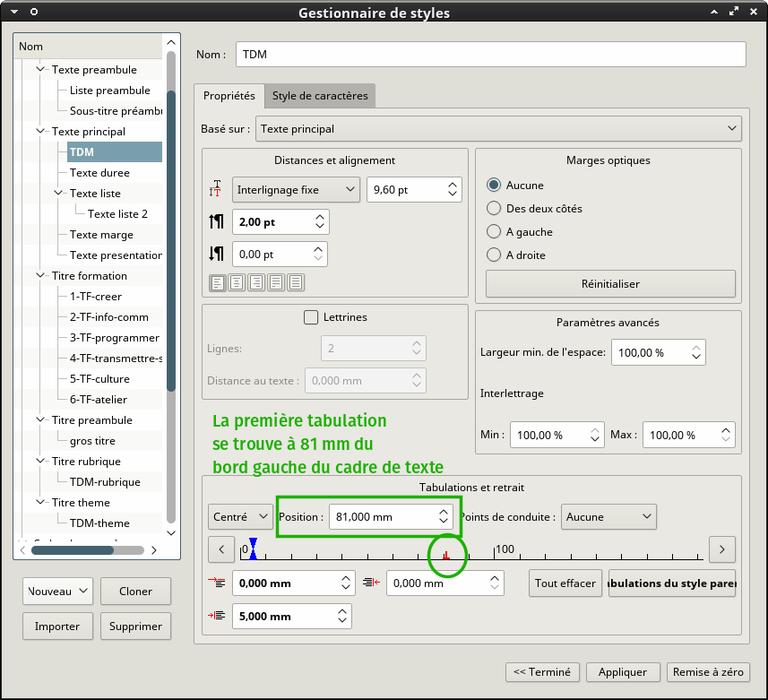
Task: Open the Points de conduite dropdown
Action: point(608,517)
